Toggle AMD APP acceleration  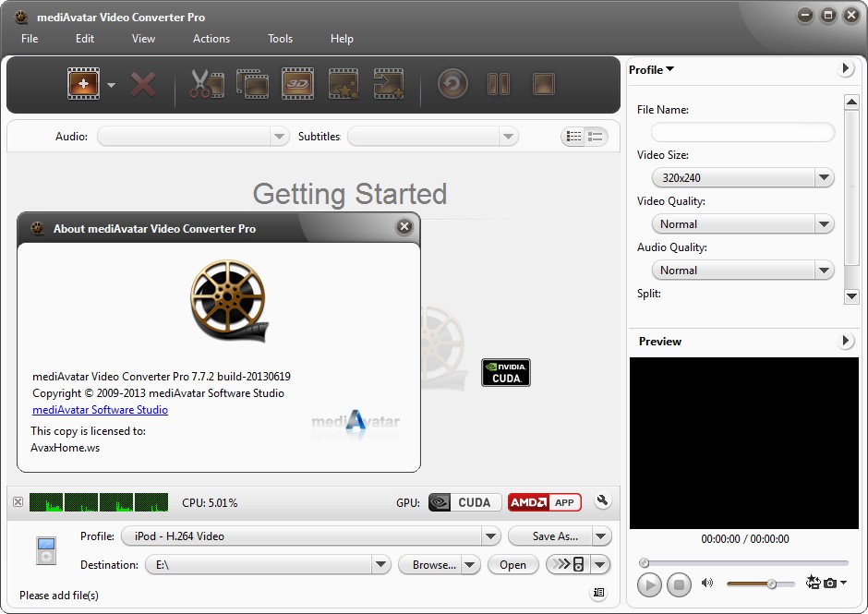point(544,502)
